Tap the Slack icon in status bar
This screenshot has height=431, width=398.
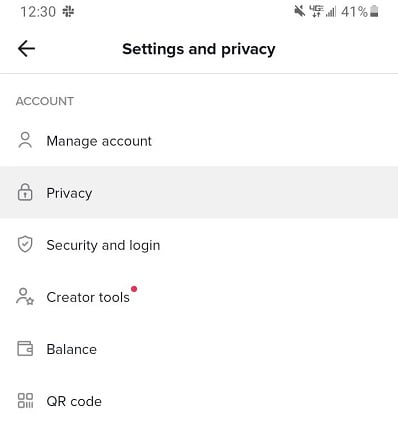(68, 12)
